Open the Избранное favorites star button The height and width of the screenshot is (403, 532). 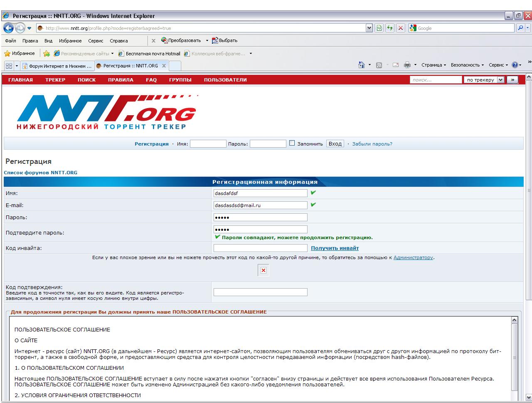[x=20, y=53]
